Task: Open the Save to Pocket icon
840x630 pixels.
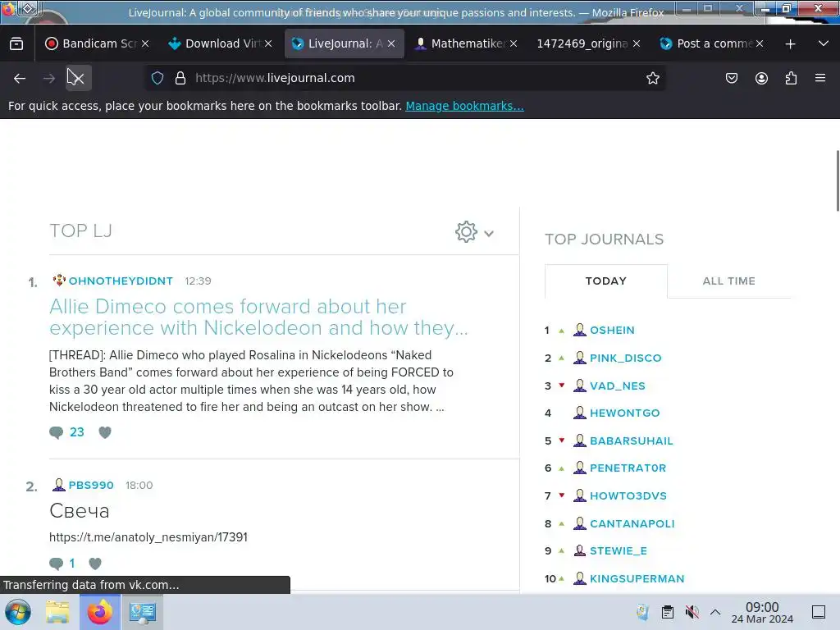Action: point(731,78)
